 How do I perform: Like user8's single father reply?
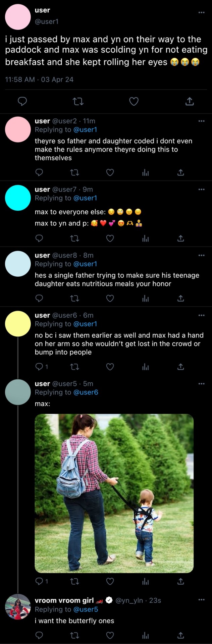pos(110,298)
